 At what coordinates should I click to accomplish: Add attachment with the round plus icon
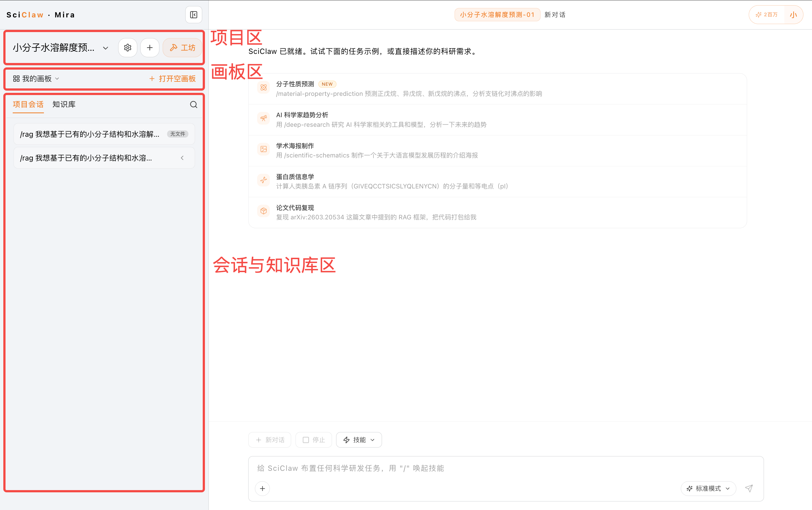[262, 488]
